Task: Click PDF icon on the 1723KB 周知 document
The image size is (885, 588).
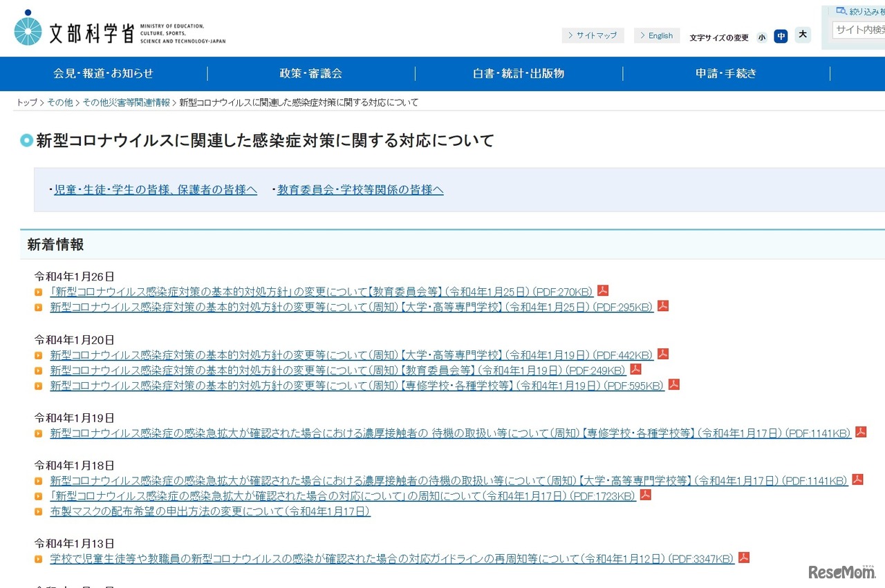Action: pyautogui.click(x=644, y=495)
